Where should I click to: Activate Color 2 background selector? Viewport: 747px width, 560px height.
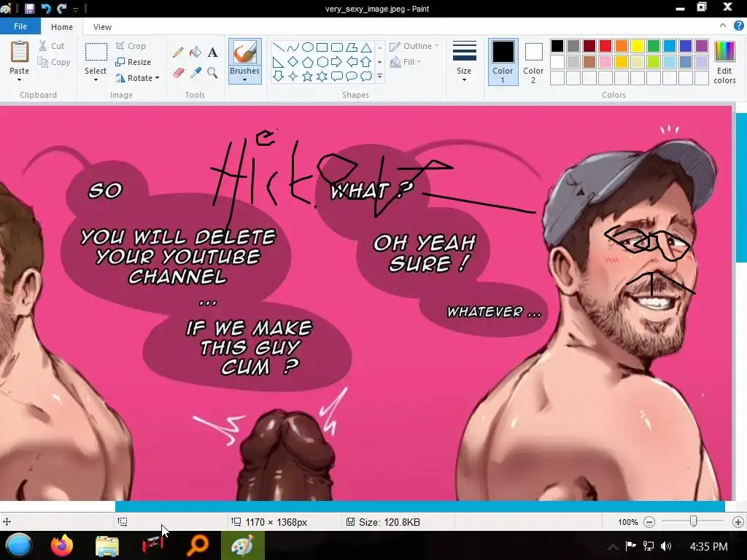(533, 62)
